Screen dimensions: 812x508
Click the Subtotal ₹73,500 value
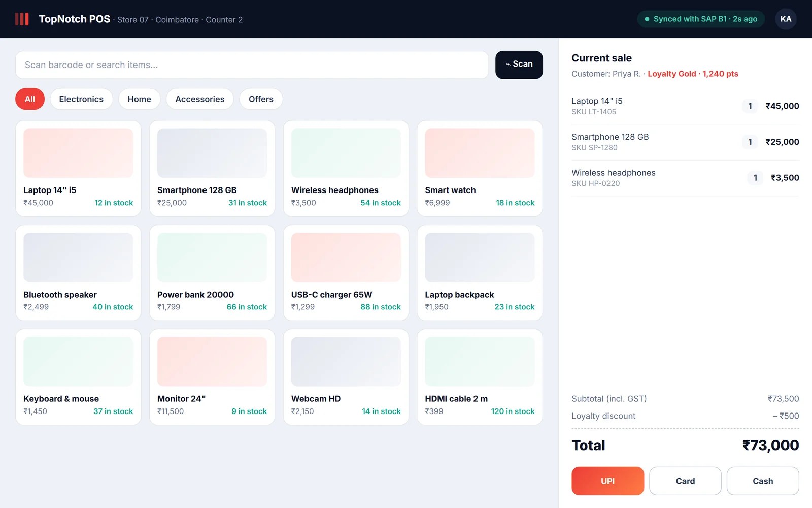tap(783, 399)
